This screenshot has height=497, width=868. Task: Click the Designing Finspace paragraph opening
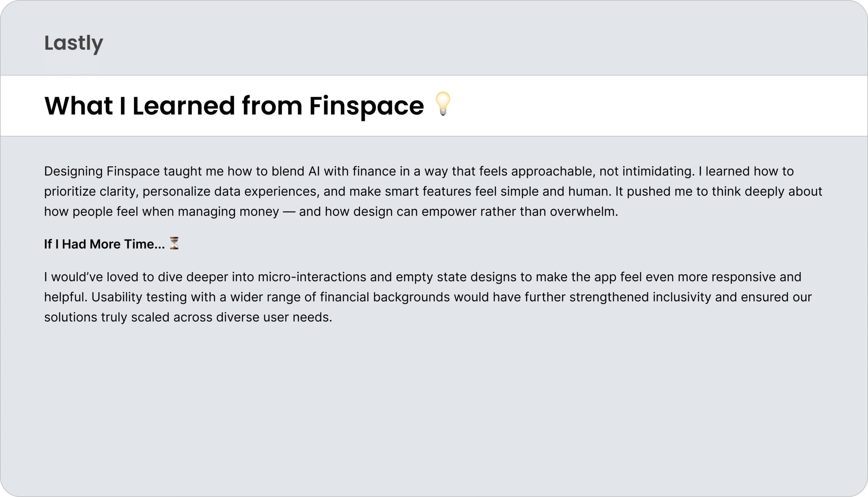coord(102,171)
